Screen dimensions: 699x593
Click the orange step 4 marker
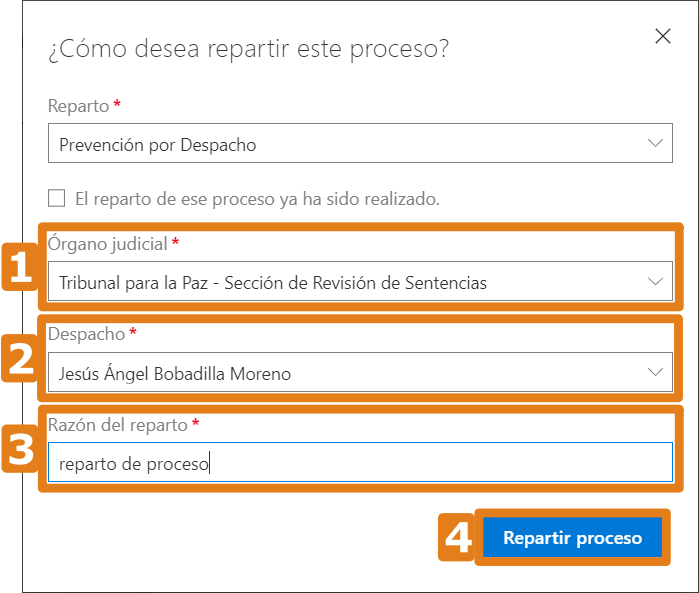(458, 539)
